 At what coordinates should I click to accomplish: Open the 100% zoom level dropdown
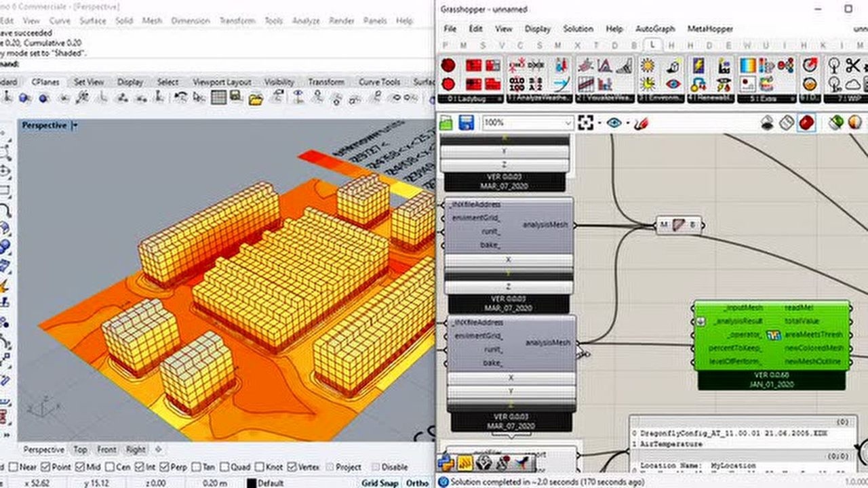568,123
